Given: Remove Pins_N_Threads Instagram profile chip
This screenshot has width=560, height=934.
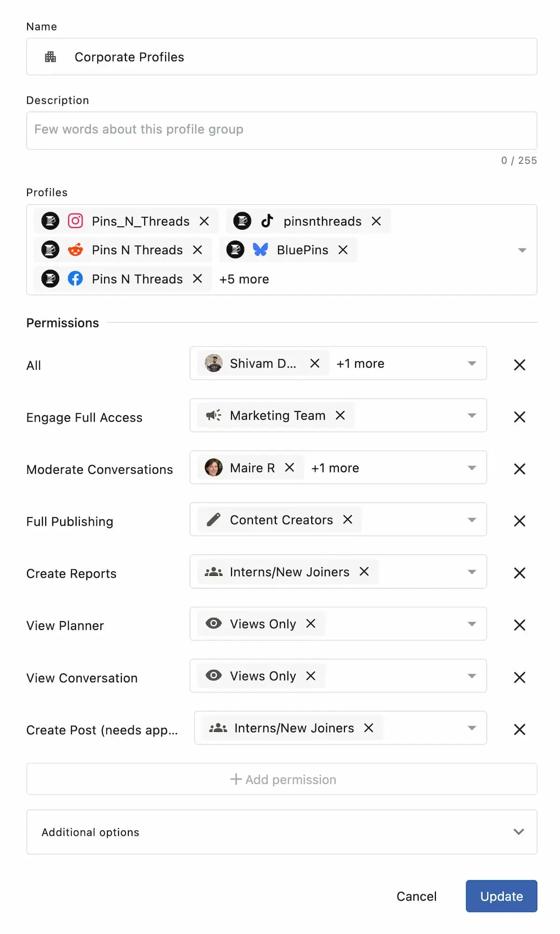Looking at the screenshot, I should pos(204,221).
